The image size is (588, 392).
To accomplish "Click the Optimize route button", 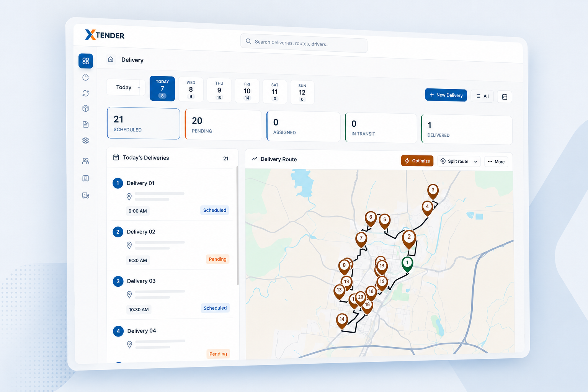I will click(417, 161).
